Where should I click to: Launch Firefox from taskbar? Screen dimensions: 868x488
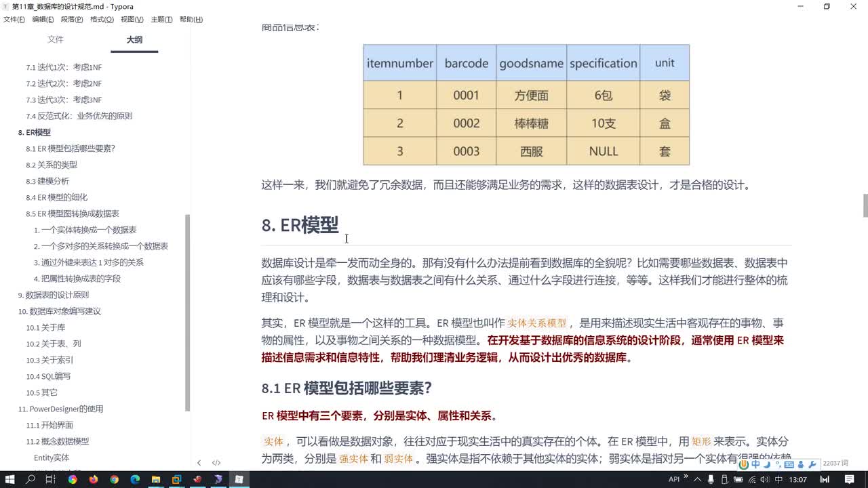[94, 479]
